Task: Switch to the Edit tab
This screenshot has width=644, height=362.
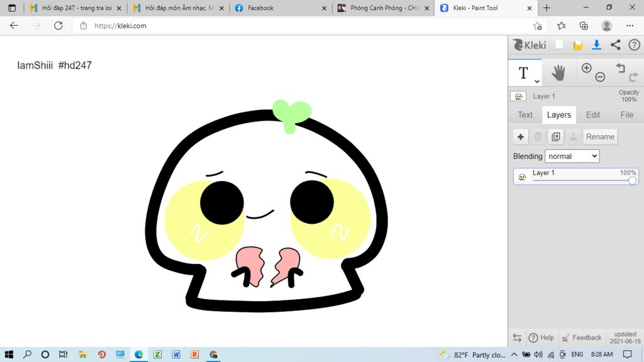Action: (x=592, y=115)
